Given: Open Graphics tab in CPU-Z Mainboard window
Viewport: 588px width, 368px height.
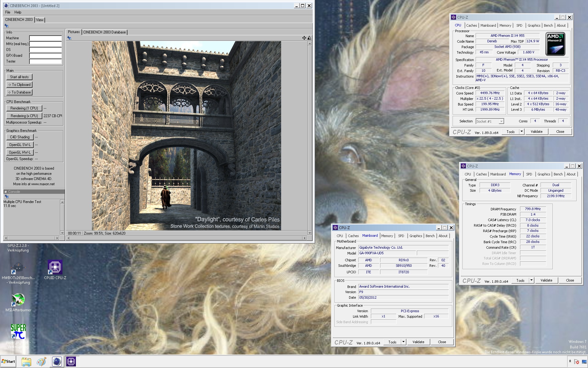Looking at the screenshot, I should click(x=416, y=236).
